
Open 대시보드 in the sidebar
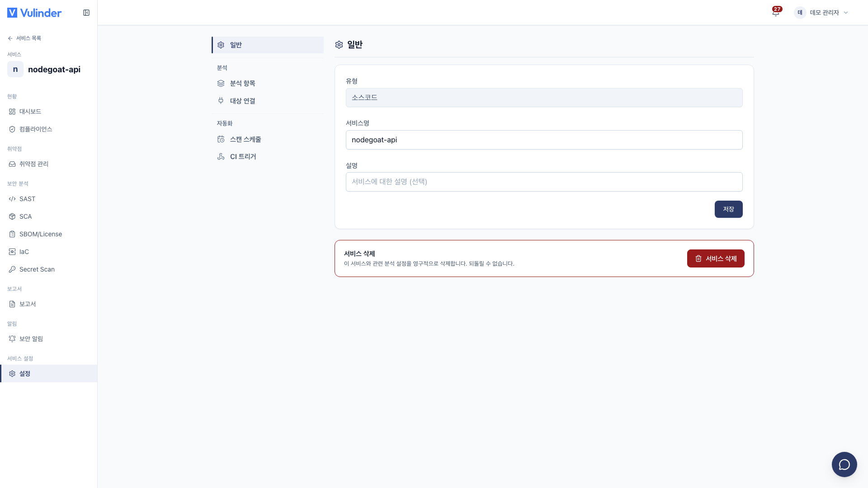(x=49, y=112)
